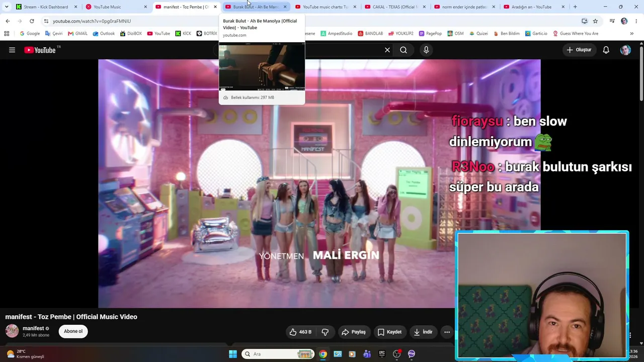
Task: Save the video with Kaydet
Action: 390,332
